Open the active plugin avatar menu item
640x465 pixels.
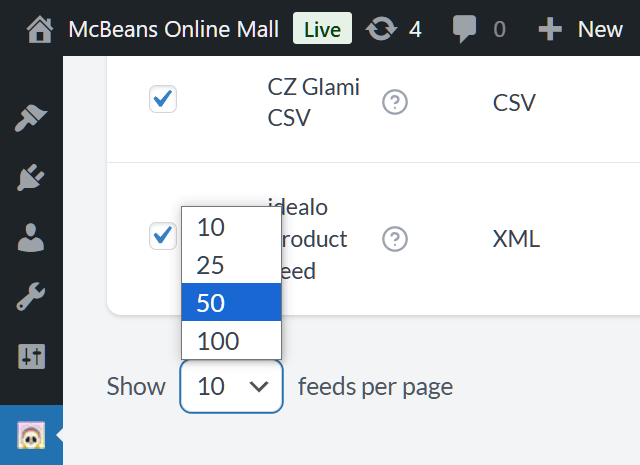31,435
